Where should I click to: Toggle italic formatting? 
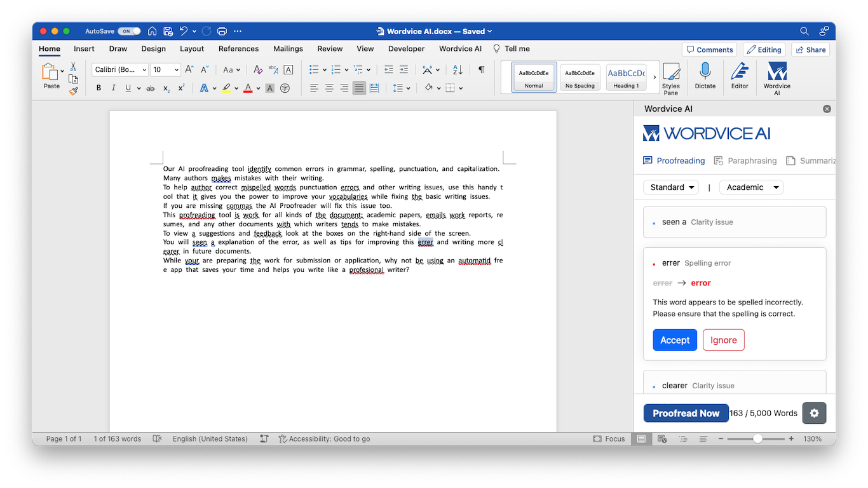[x=114, y=88]
